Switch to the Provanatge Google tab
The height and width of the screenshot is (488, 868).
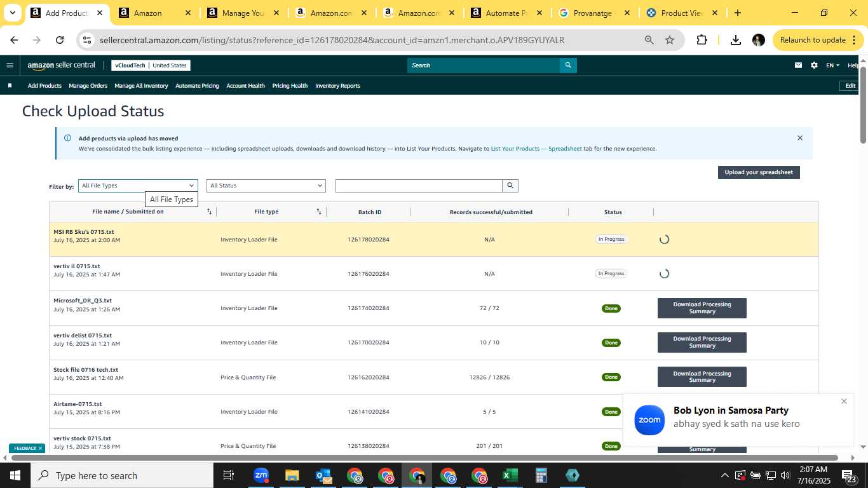pos(594,13)
